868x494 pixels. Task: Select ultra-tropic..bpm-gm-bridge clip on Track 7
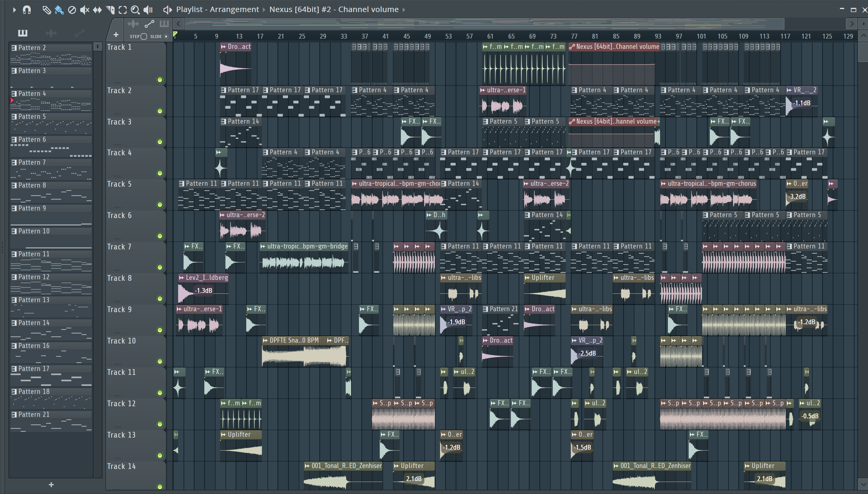pos(304,257)
